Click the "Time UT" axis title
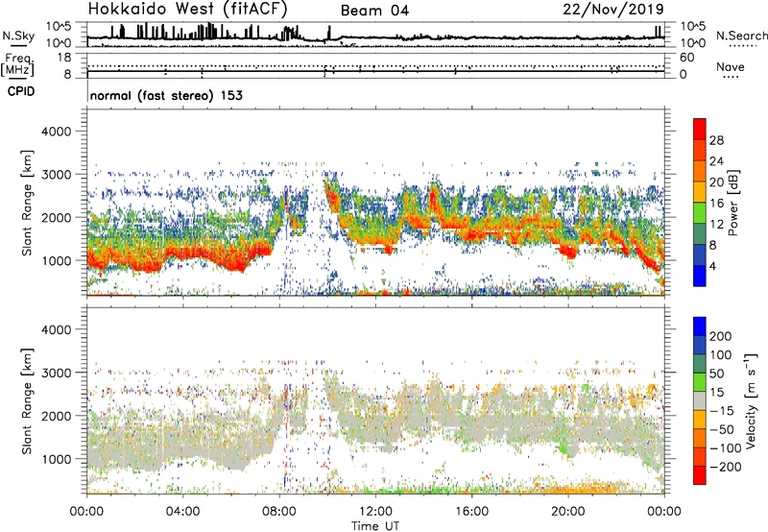 coord(375,526)
